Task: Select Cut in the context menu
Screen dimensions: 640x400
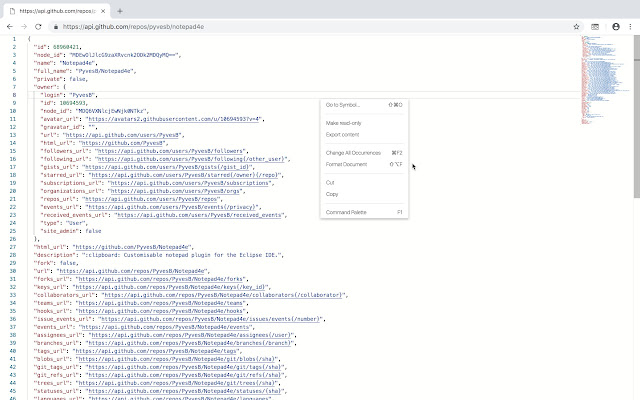Action: click(364, 182)
